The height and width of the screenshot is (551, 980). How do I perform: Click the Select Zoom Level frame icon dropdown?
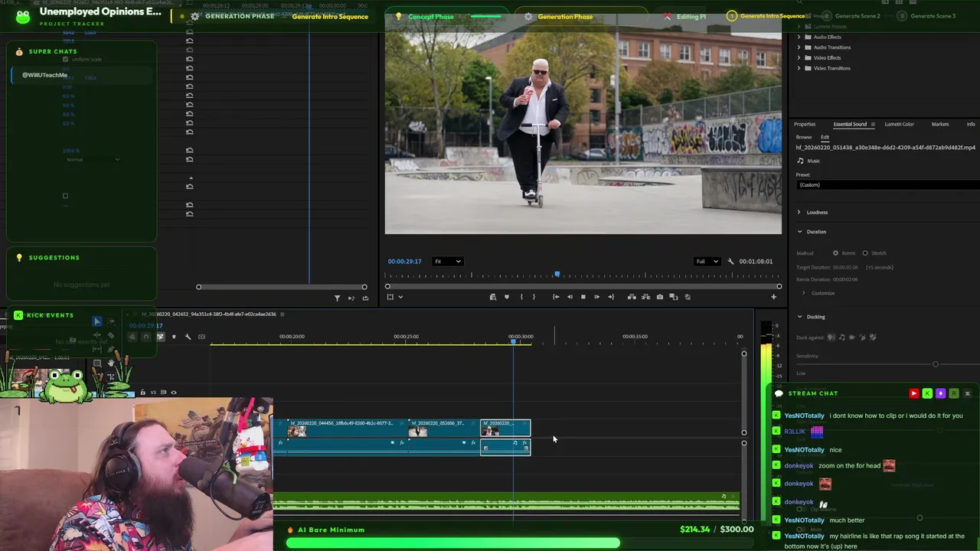pyautogui.click(x=394, y=297)
